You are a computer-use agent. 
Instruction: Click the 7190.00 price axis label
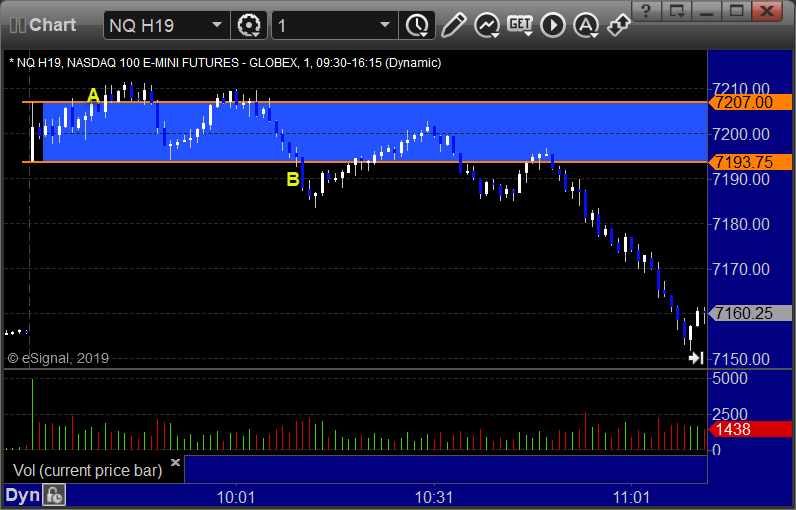tap(741, 179)
